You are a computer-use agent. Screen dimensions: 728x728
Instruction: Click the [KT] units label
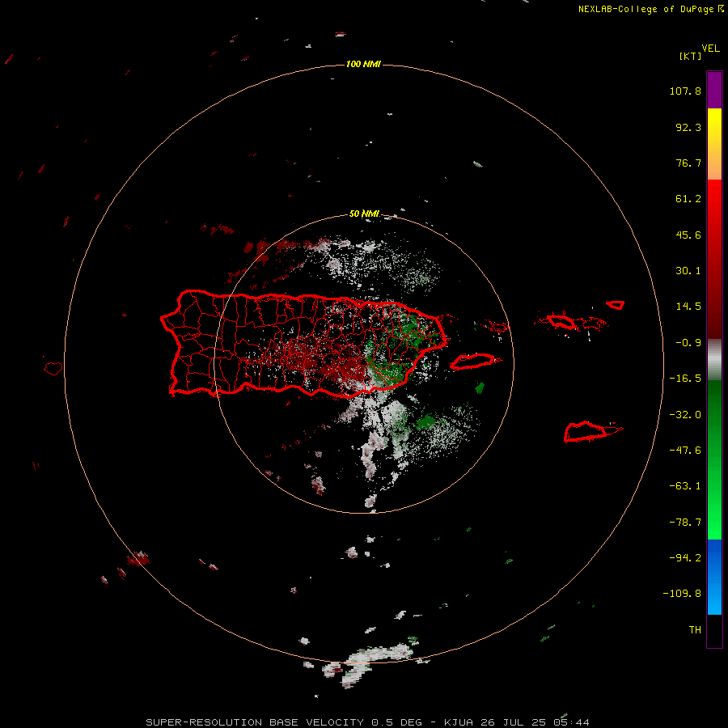click(690, 56)
